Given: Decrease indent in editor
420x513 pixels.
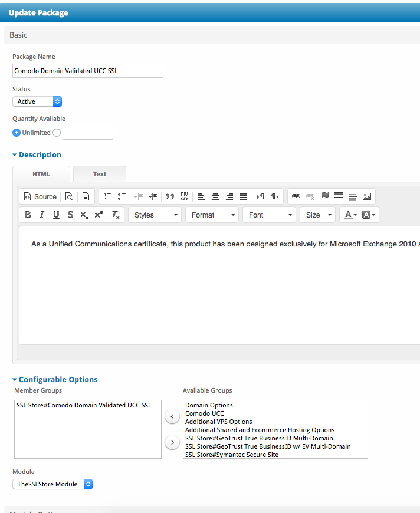Looking at the screenshot, I should [139, 196].
